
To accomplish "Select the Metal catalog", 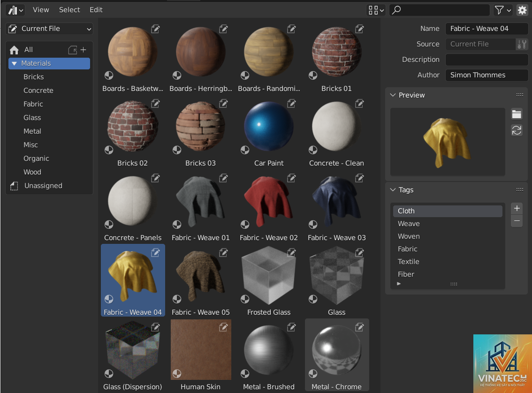I will 32,131.
